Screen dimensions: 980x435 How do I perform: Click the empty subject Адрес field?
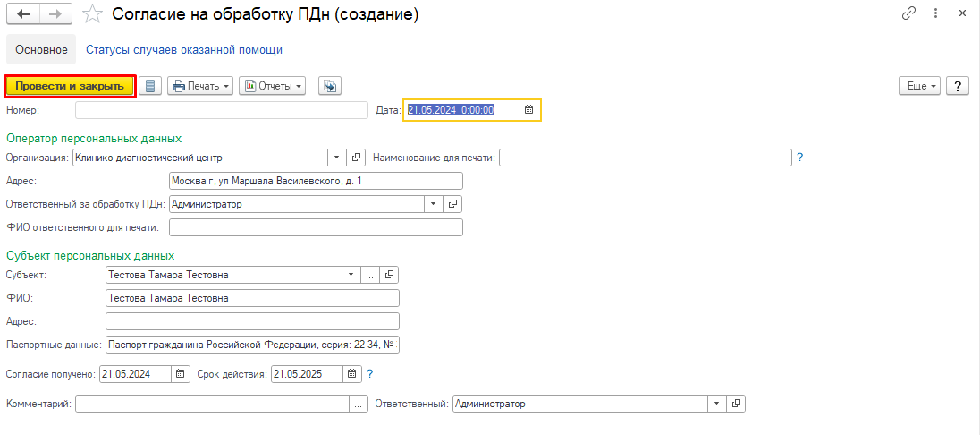[x=252, y=321]
